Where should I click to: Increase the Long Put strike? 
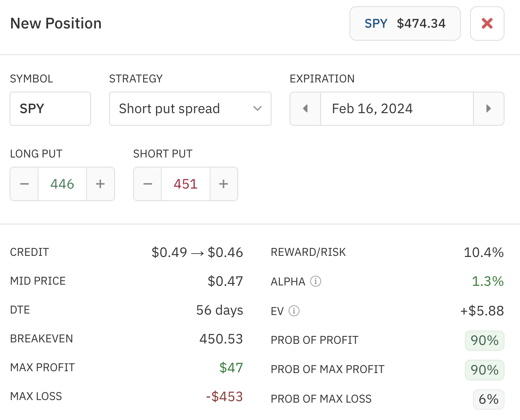(x=100, y=184)
